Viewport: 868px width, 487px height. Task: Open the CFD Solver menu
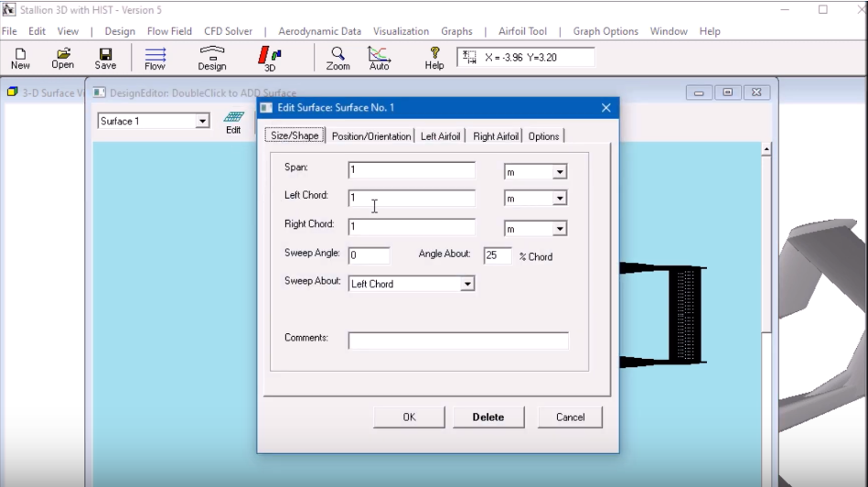pos(228,31)
